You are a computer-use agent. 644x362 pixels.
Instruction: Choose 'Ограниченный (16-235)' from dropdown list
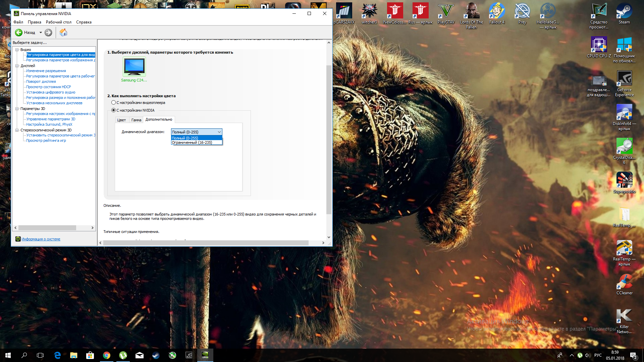click(192, 142)
